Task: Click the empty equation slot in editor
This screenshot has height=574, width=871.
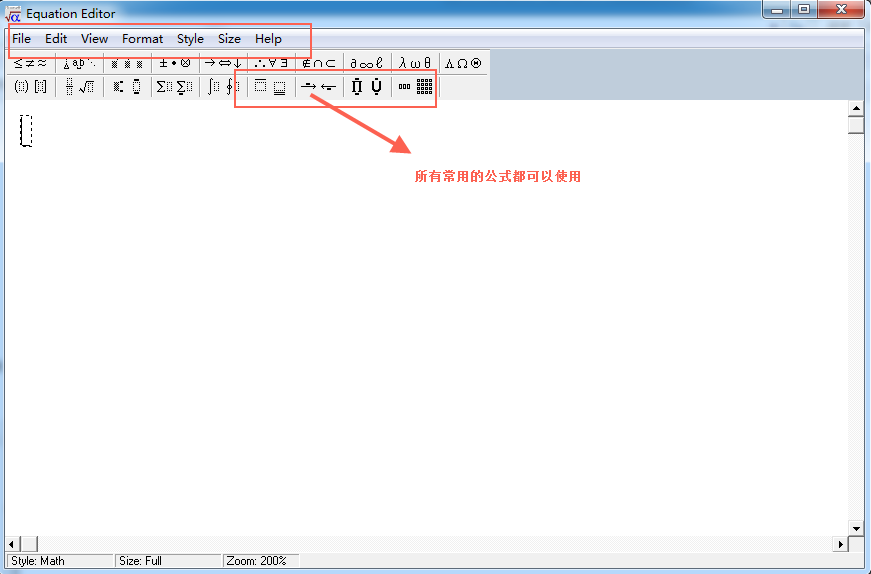Action: click(x=26, y=131)
